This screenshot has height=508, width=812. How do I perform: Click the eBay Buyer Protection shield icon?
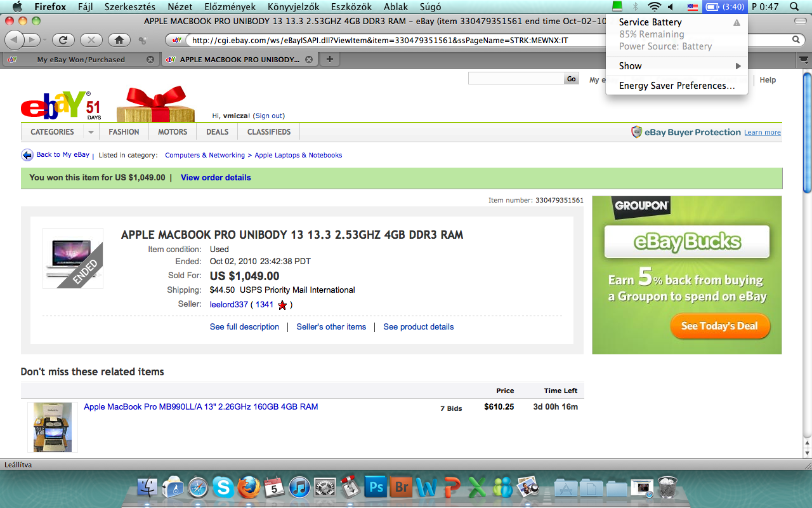[636, 132]
